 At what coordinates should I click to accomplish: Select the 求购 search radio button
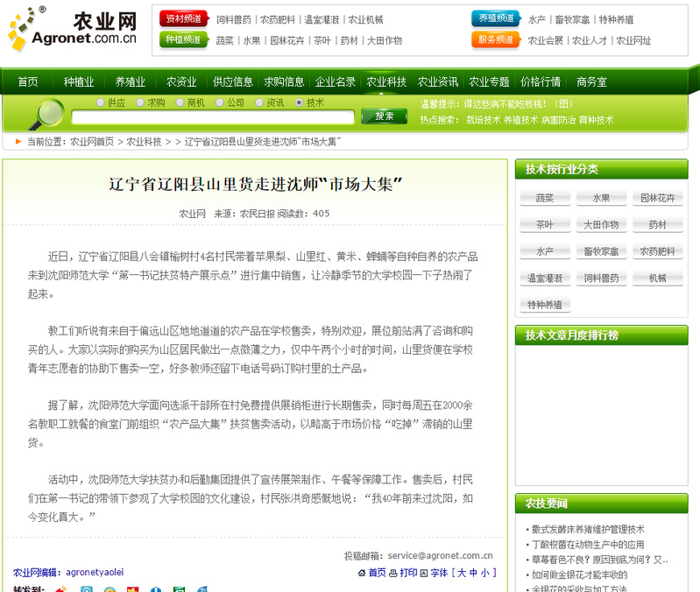(140, 102)
